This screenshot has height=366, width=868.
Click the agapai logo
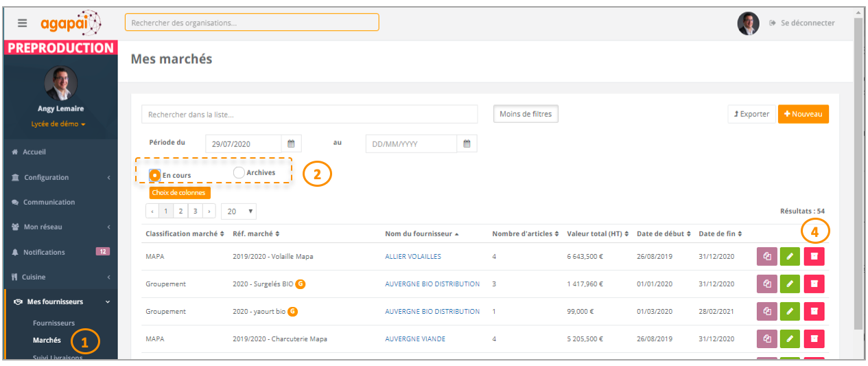pyautogui.click(x=70, y=23)
